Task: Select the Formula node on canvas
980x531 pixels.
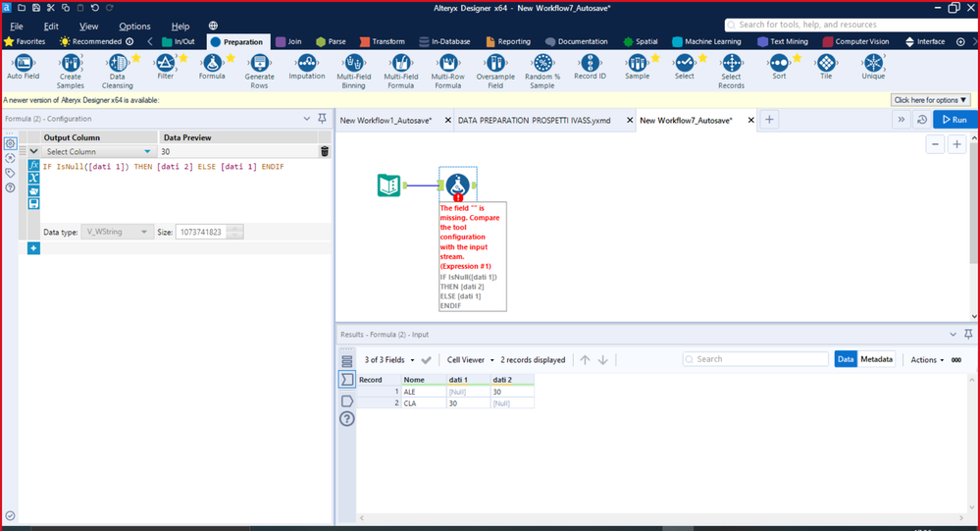Action: coord(458,186)
